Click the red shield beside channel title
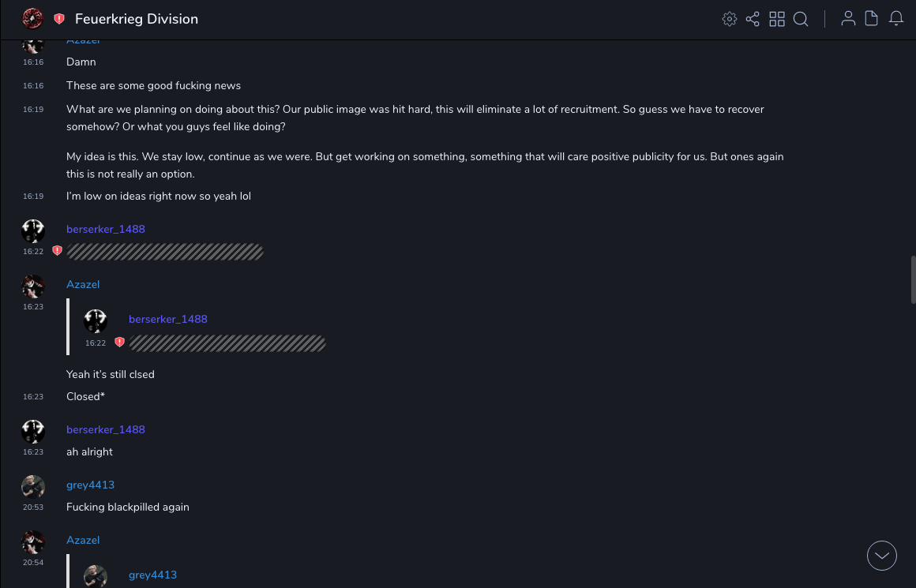This screenshot has width=916, height=588. point(59,19)
